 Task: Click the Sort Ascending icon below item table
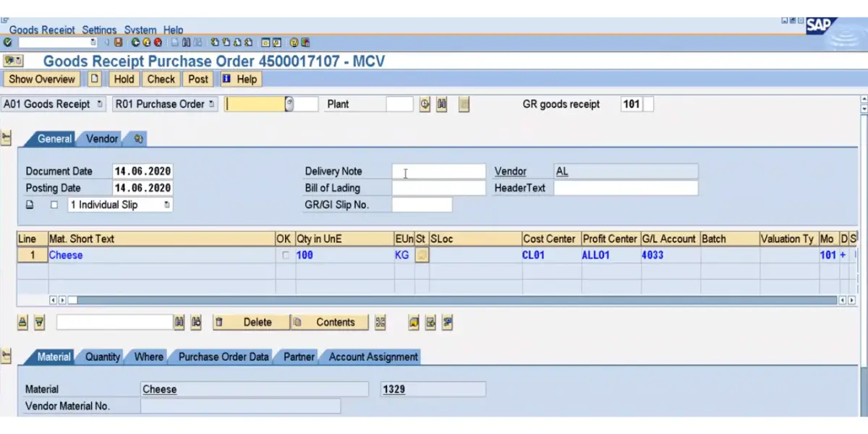tap(22, 323)
